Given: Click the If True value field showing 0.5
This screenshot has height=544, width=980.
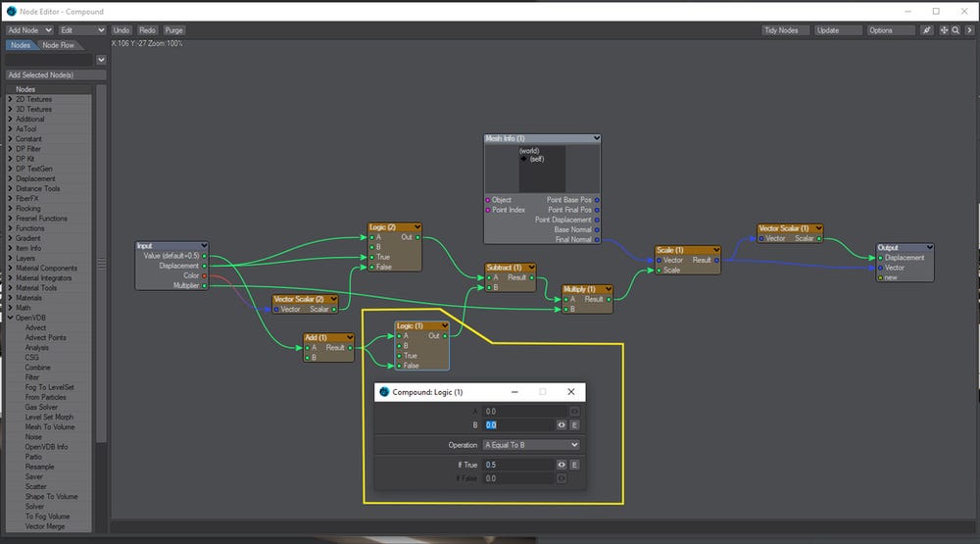Looking at the screenshot, I should [x=518, y=465].
